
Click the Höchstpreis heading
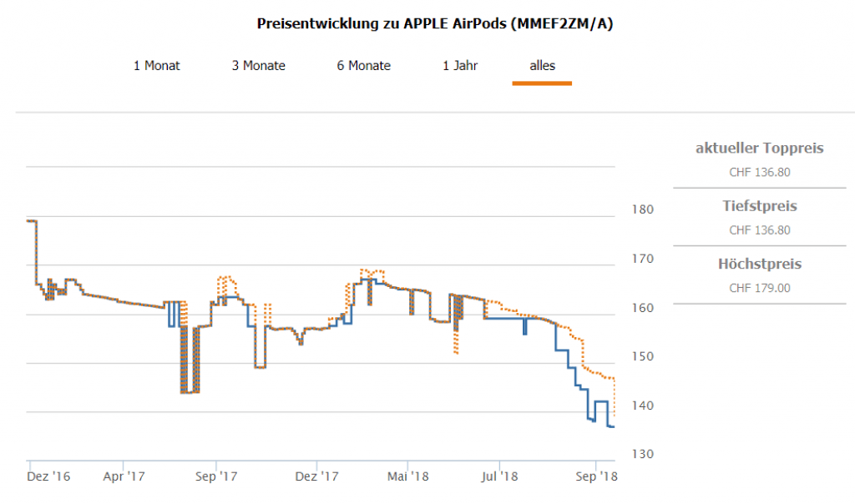760,264
